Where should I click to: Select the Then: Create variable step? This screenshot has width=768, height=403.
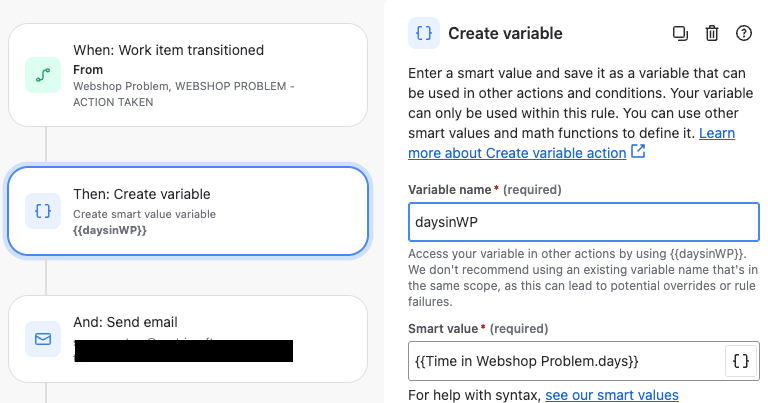(188, 211)
